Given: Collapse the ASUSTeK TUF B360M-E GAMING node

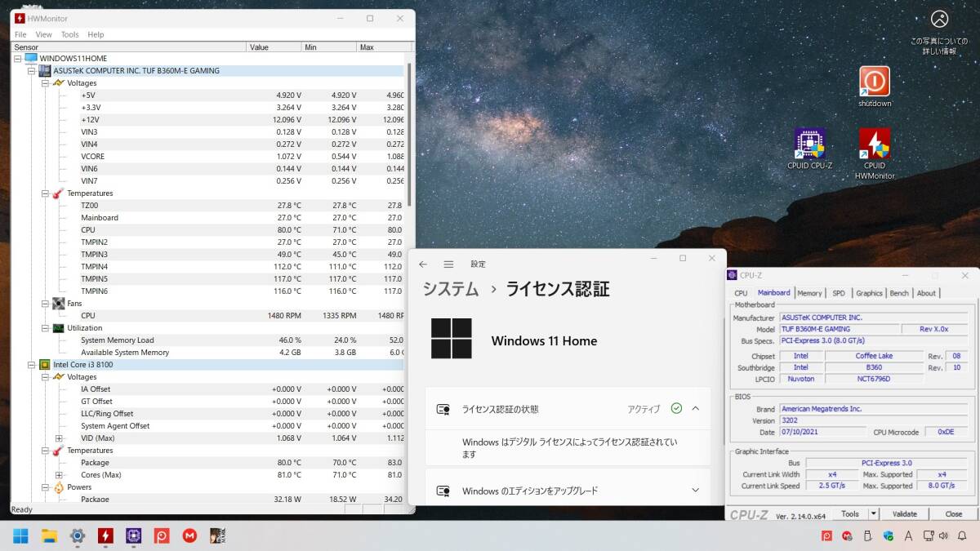Looking at the screenshot, I should [x=31, y=71].
